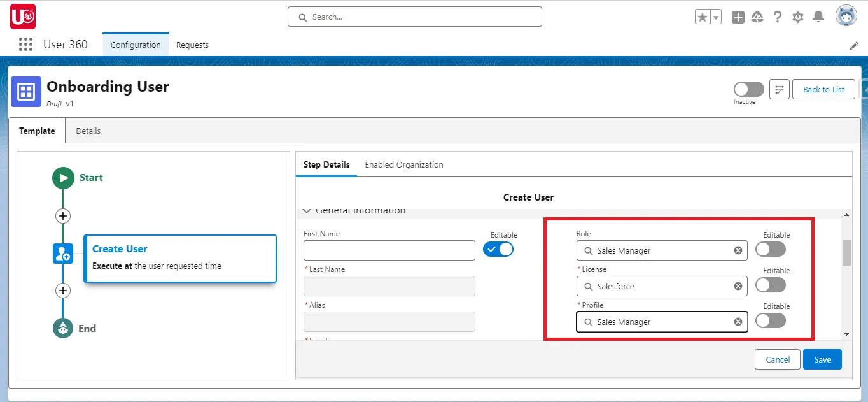
Task: Enable Editable toggle for Profile
Action: [x=770, y=320]
